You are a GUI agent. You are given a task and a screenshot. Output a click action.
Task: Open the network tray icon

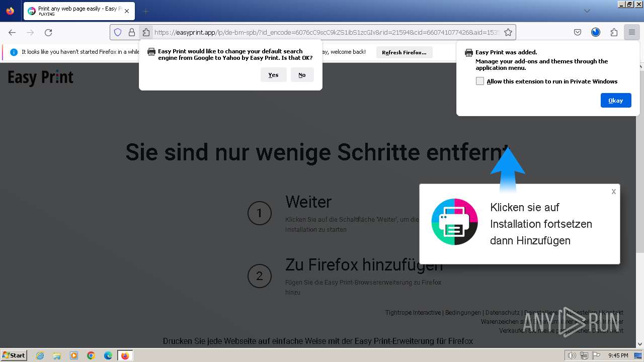point(584,355)
